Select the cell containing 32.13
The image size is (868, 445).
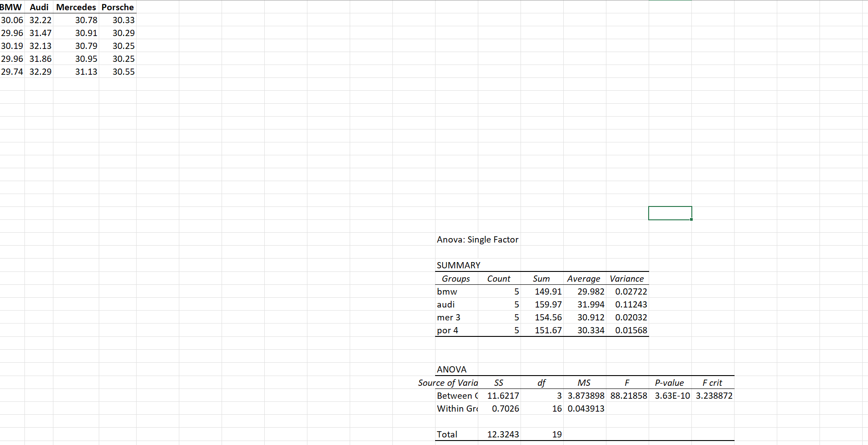click(x=39, y=46)
